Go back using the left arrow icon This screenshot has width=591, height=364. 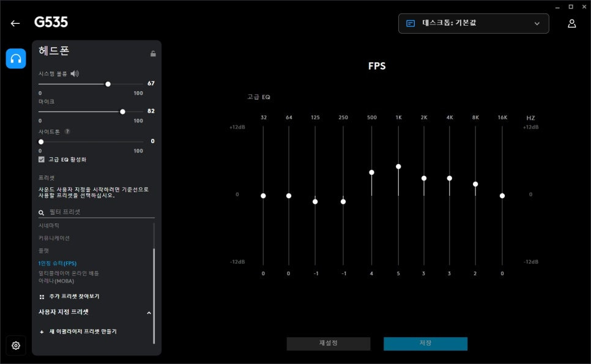tap(15, 23)
